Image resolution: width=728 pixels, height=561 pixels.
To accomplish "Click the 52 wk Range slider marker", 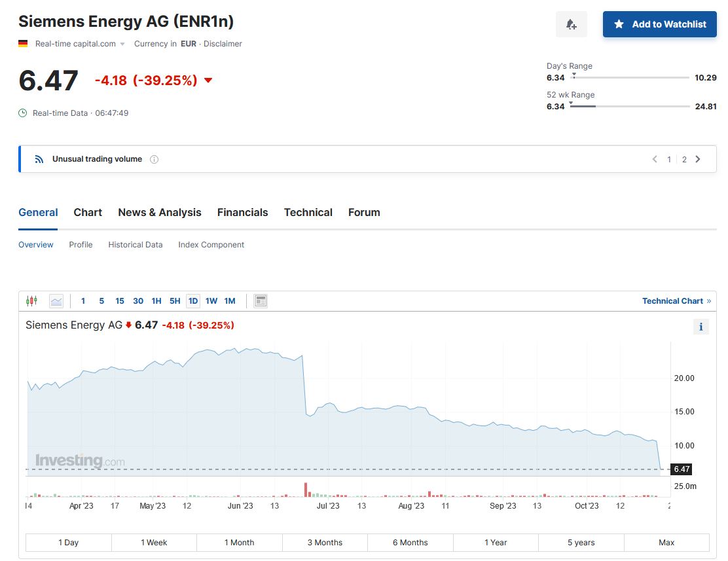I will pyautogui.click(x=573, y=104).
